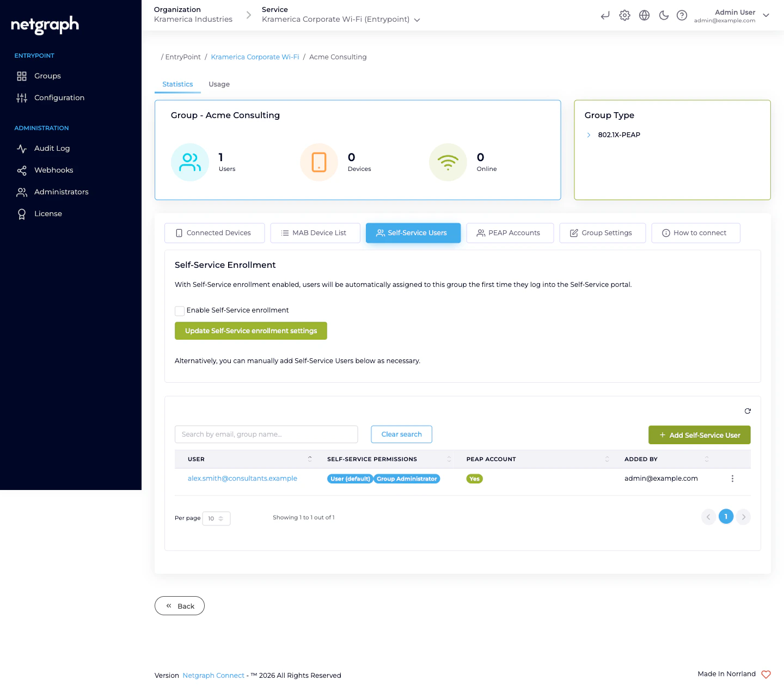784x686 pixels.
Task: Click Add Self-Service User button
Action: pyautogui.click(x=699, y=435)
